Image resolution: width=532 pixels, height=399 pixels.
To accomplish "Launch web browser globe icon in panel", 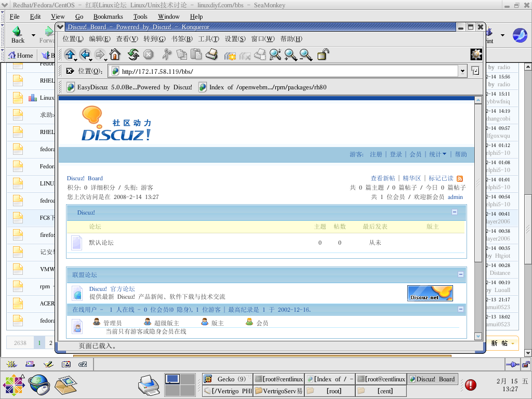I will coord(39,384).
